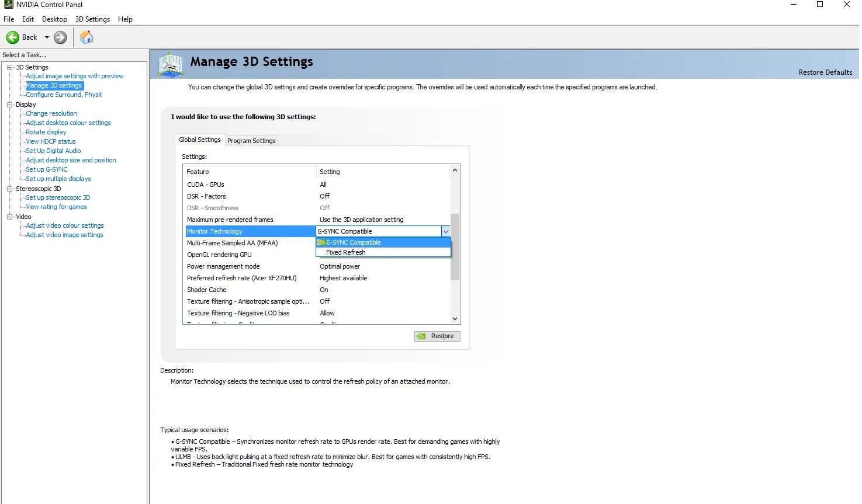The height and width of the screenshot is (504, 862).
Task: Open Set up multiple displays
Action: (58, 179)
